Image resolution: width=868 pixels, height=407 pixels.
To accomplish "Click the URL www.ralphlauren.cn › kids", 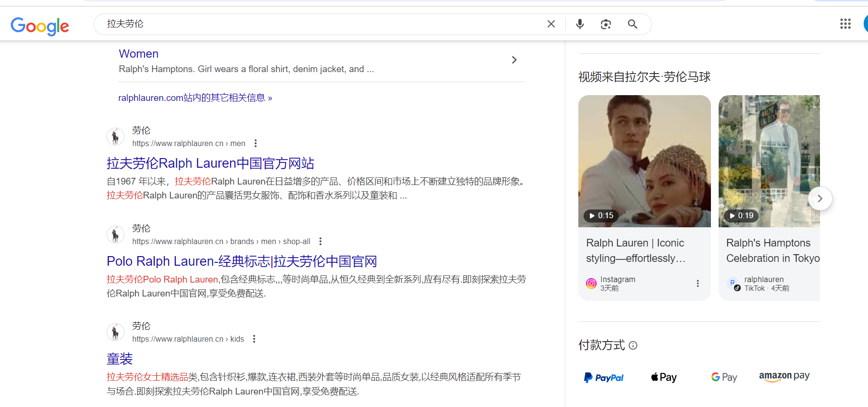I will pyautogui.click(x=188, y=339).
